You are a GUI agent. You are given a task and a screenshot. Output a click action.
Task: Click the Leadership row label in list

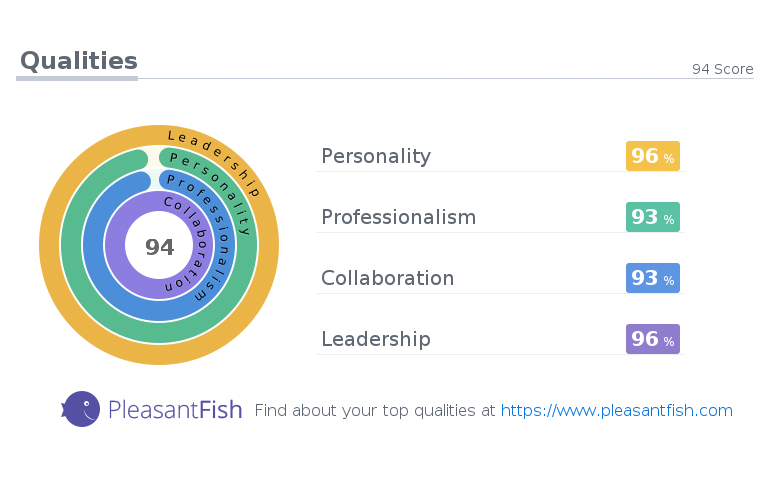376,339
